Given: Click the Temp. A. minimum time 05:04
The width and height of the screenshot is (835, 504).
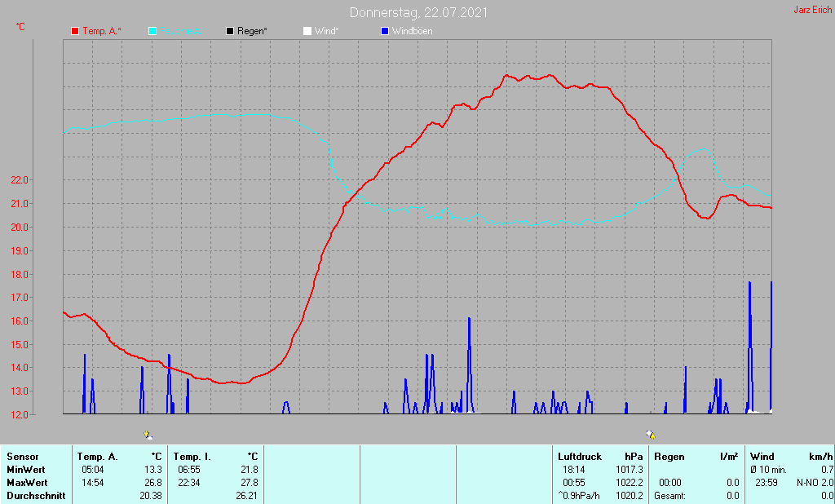Looking at the screenshot, I should click(x=93, y=470).
